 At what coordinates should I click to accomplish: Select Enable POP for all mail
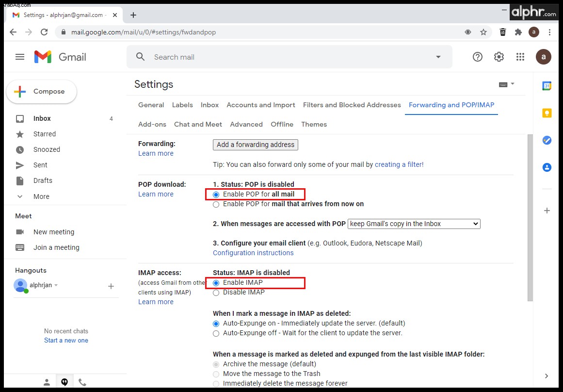(x=216, y=195)
